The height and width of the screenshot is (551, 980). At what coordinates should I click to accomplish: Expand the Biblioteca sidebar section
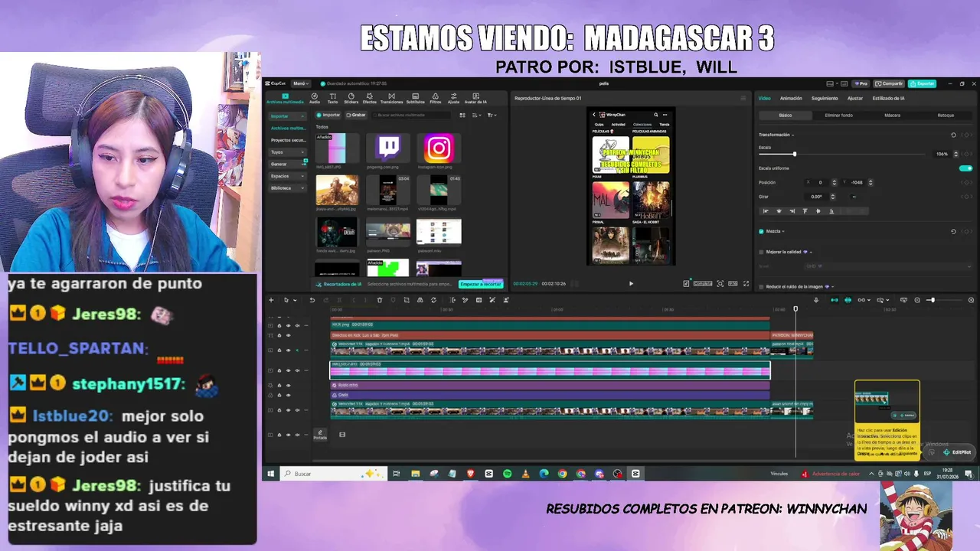(287, 187)
